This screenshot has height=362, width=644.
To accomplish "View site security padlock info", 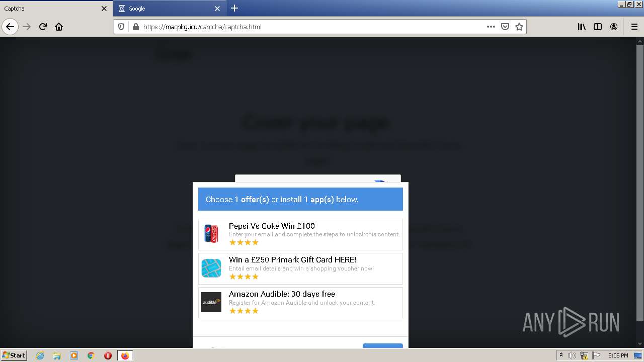I will [x=135, y=27].
